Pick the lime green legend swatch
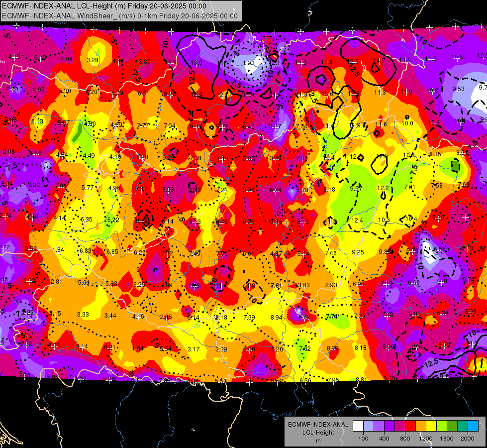 pyautogui.click(x=442, y=426)
